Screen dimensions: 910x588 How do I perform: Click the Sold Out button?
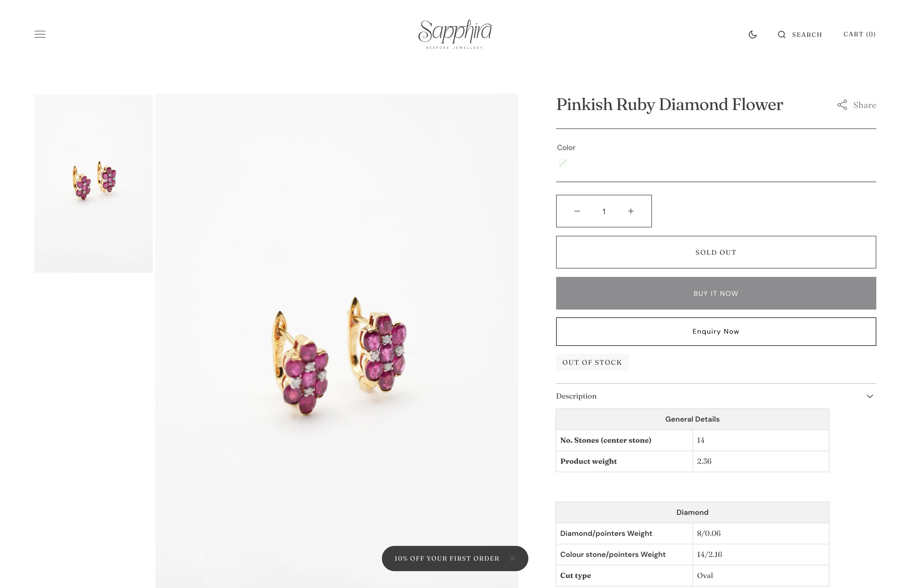716,252
